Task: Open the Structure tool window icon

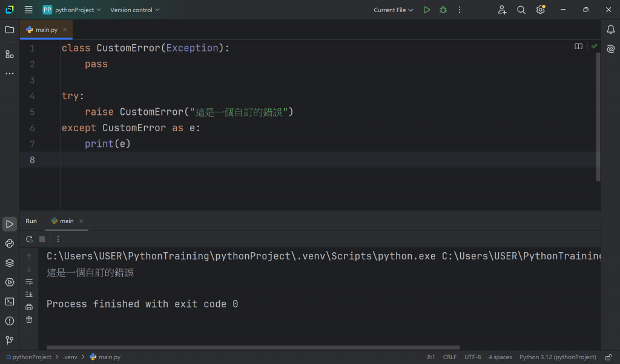Action: [10, 54]
